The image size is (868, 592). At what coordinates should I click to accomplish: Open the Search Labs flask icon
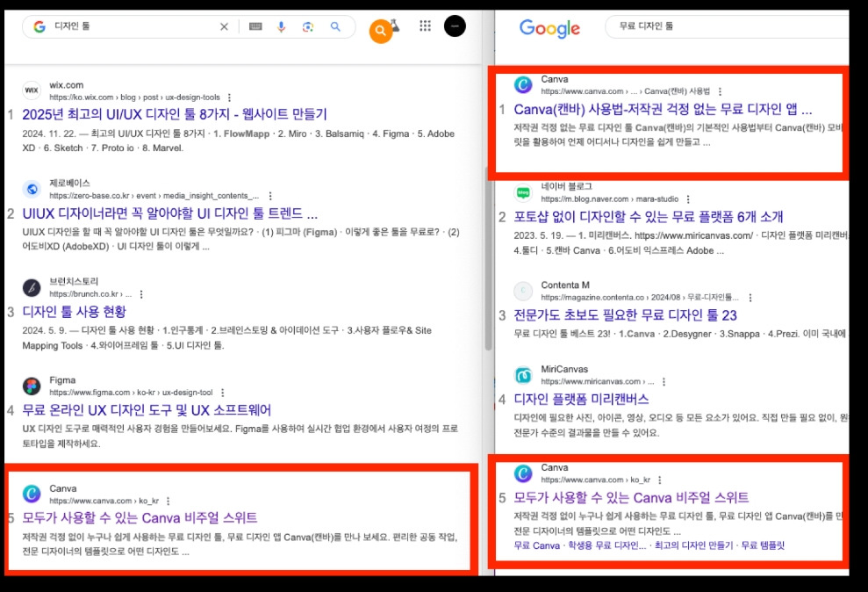click(x=395, y=25)
